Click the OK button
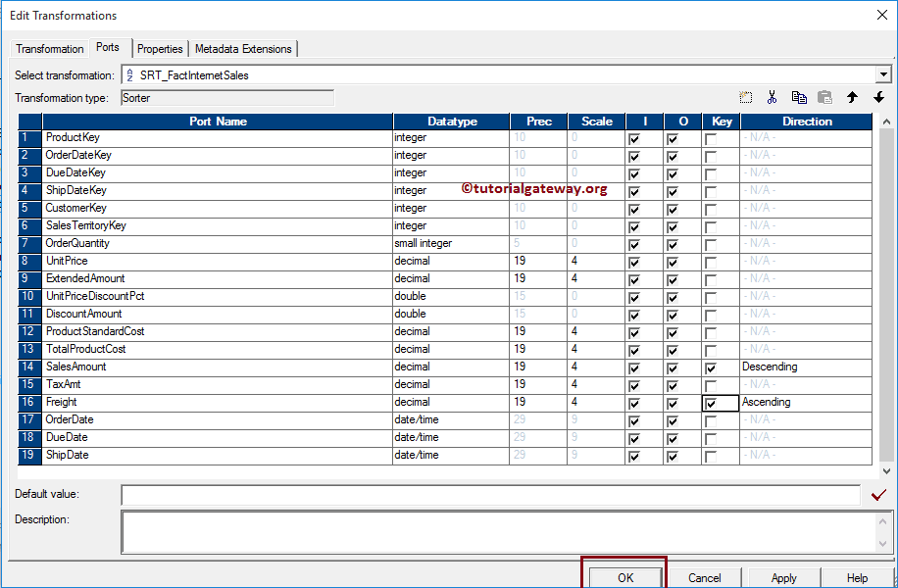The height and width of the screenshot is (588, 898). click(x=625, y=577)
